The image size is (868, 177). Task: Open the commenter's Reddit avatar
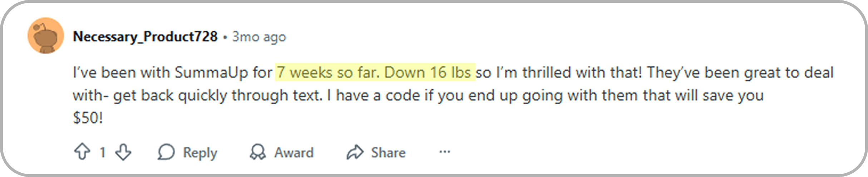coord(46,36)
